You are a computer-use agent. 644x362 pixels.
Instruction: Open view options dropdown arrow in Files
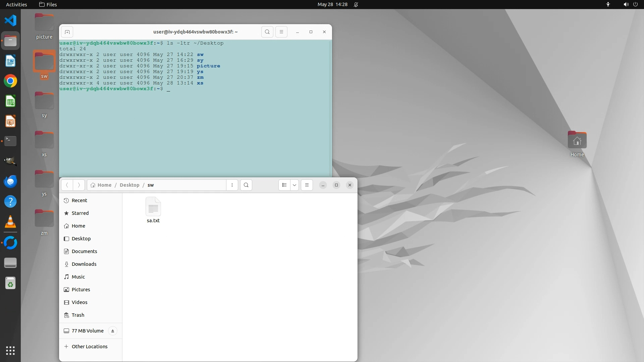click(294, 185)
